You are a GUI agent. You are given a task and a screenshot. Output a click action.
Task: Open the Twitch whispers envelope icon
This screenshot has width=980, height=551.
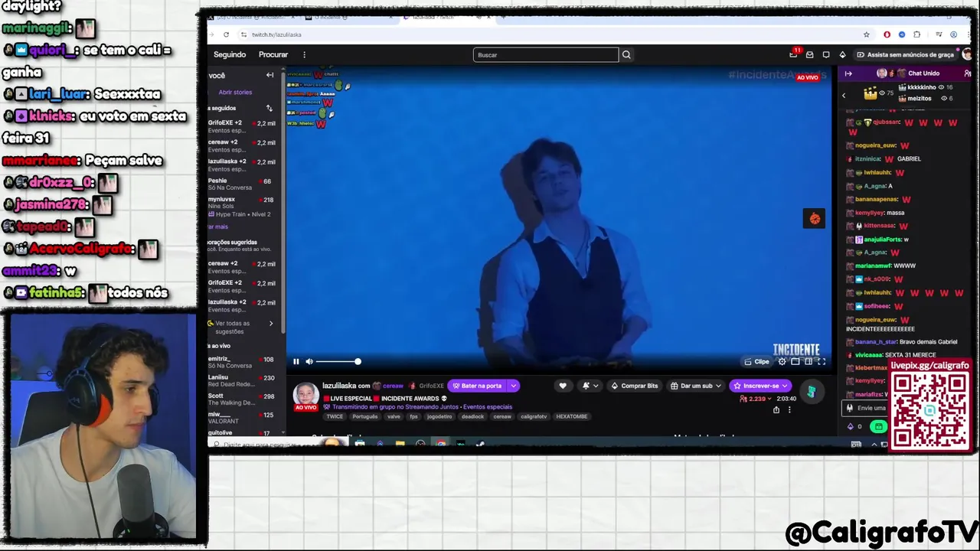pos(809,54)
